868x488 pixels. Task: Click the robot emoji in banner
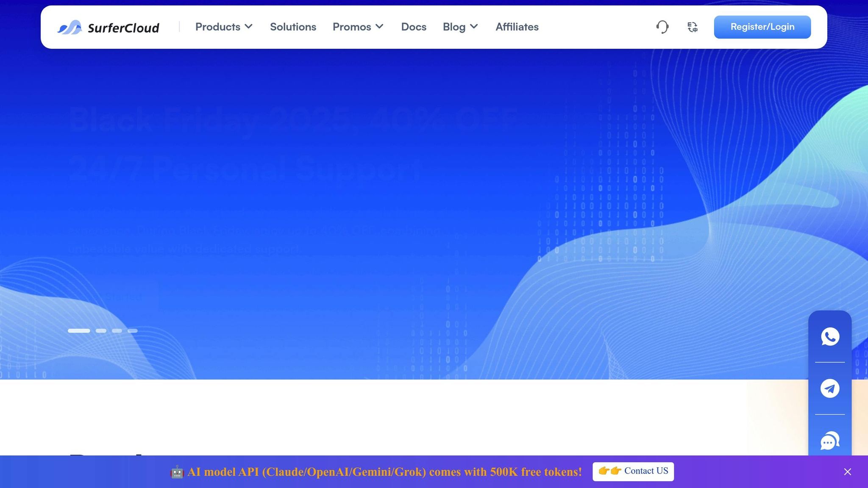coord(177,472)
